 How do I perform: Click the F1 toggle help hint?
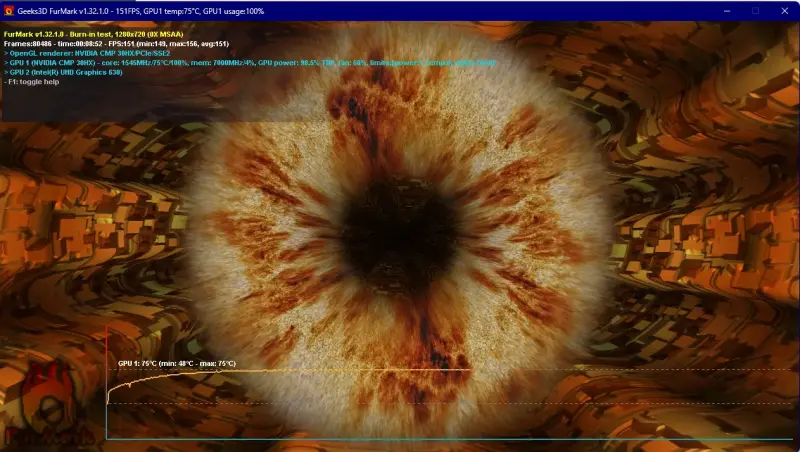(x=35, y=82)
